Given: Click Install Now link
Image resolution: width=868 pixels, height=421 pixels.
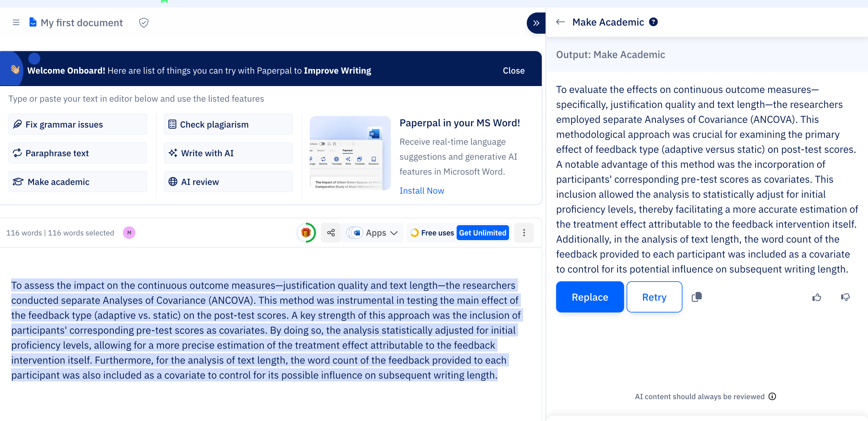Looking at the screenshot, I should coord(422,190).
